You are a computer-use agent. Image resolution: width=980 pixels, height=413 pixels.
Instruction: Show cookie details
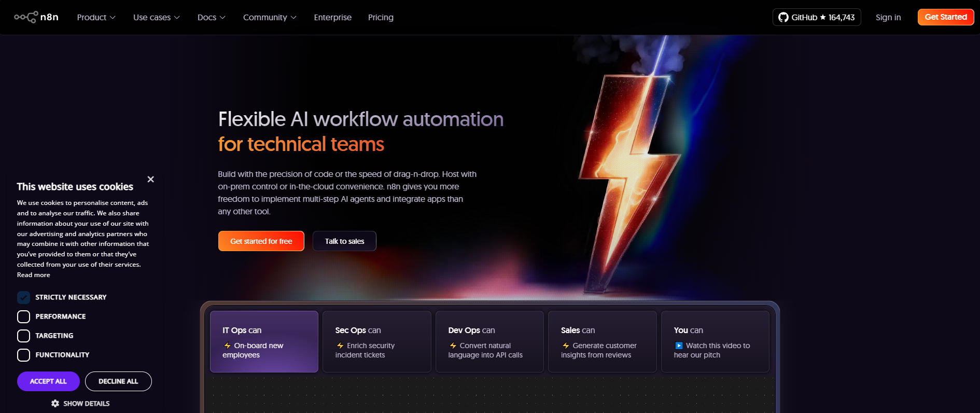click(x=80, y=403)
